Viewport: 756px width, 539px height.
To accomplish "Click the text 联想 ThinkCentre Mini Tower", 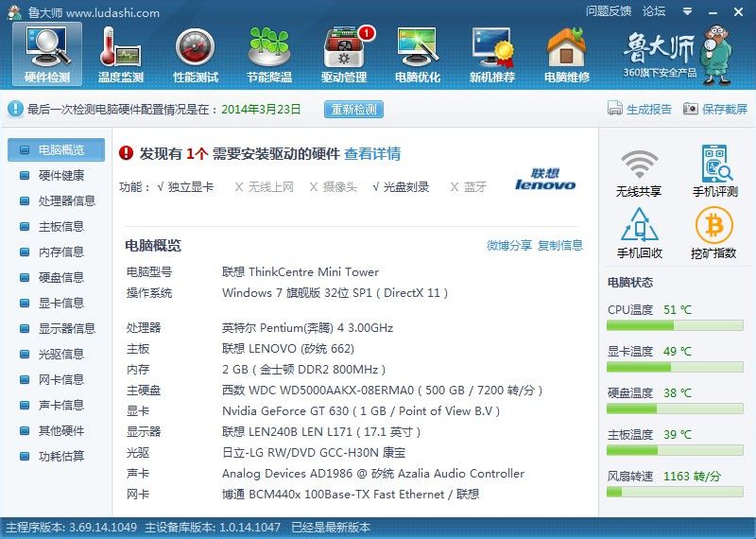I will pos(301,271).
